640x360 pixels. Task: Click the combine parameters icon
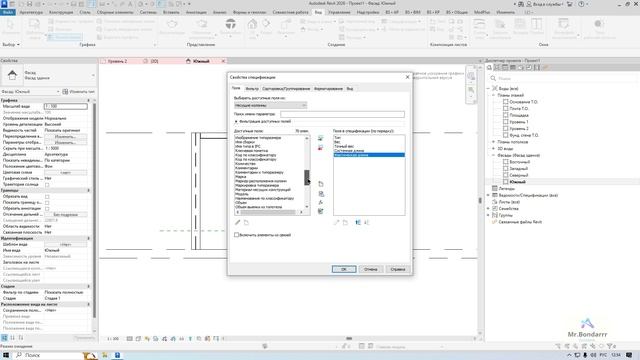click(x=321, y=211)
